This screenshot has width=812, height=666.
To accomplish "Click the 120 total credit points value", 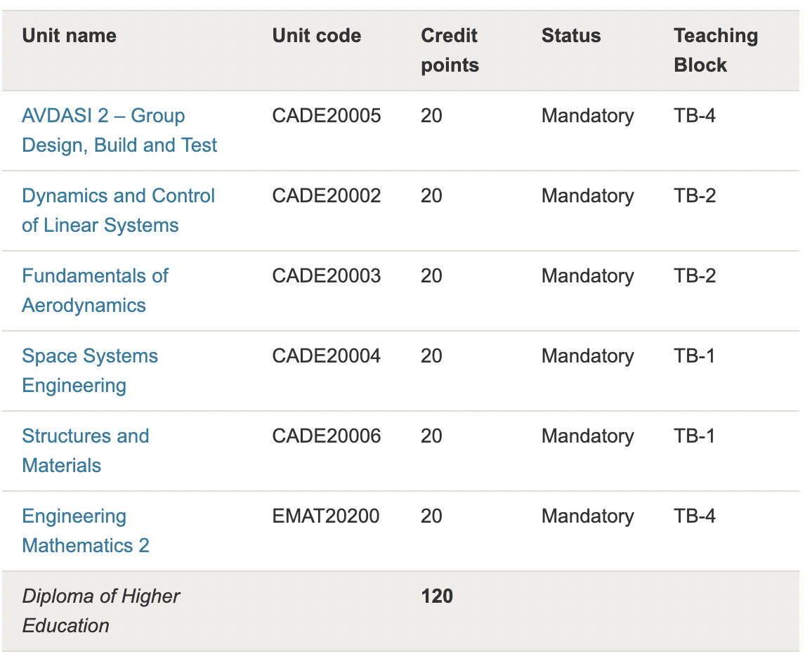I will click(x=437, y=596).
